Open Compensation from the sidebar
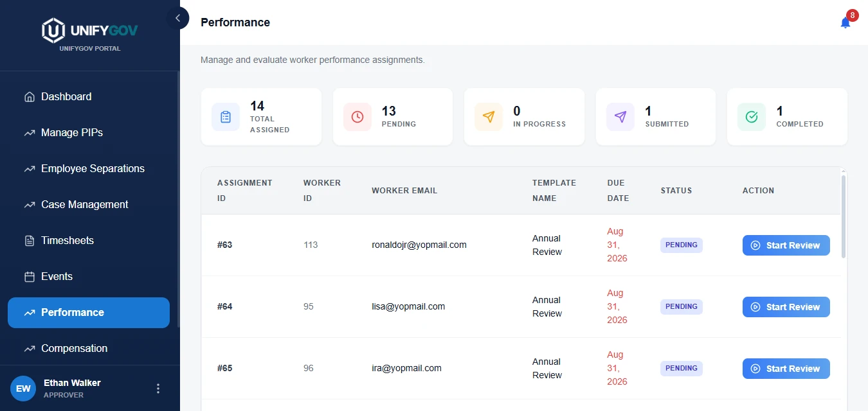The image size is (868, 411). [89, 349]
